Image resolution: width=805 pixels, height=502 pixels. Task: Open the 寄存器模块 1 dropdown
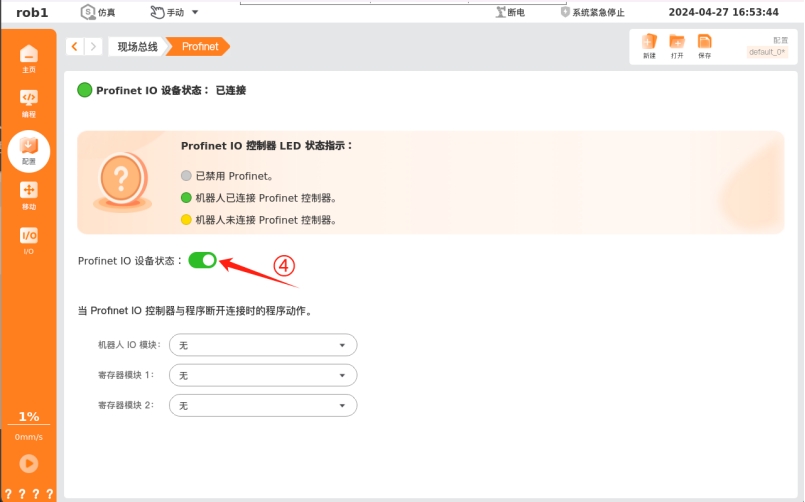click(x=263, y=375)
